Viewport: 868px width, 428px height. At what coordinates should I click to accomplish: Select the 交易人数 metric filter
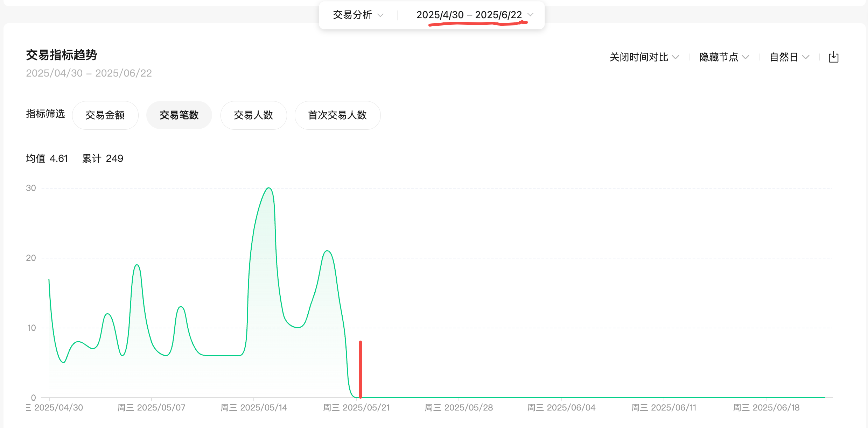click(253, 115)
